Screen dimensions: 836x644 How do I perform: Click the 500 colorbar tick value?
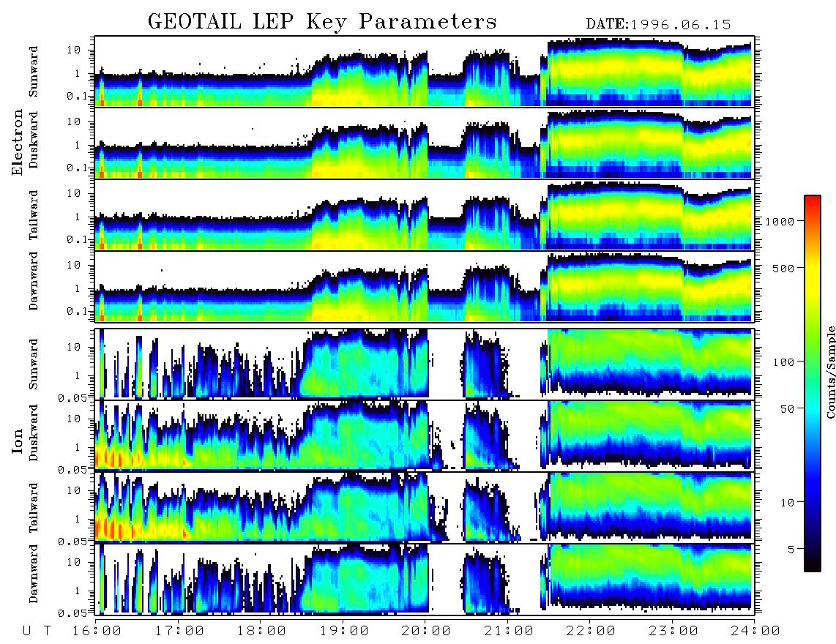point(783,268)
